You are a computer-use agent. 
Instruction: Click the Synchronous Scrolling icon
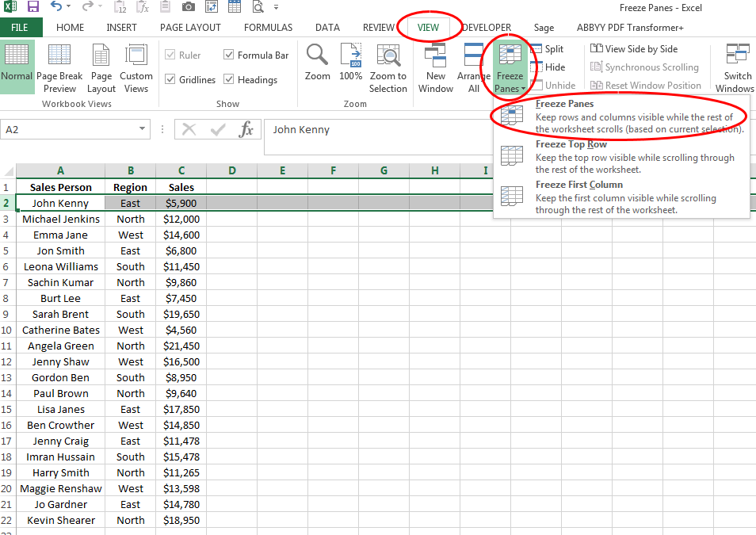point(597,67)
